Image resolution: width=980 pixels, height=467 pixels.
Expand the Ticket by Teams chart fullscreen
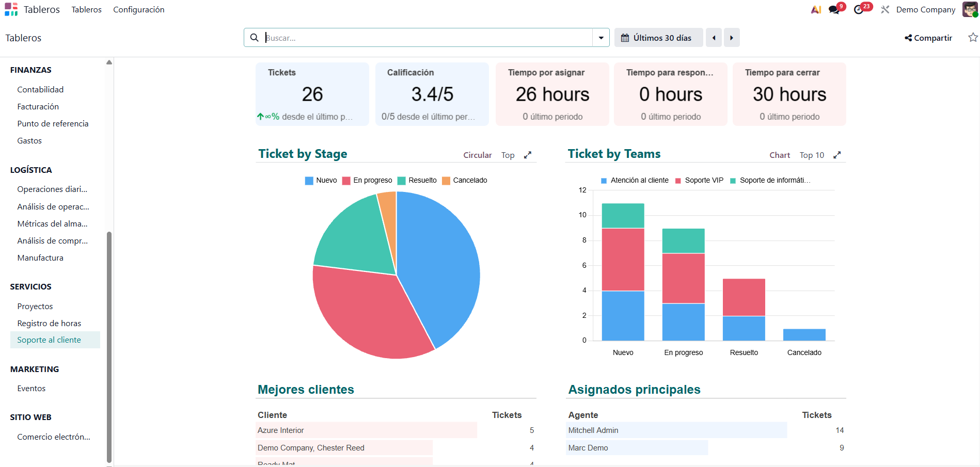tap(837, 155)
